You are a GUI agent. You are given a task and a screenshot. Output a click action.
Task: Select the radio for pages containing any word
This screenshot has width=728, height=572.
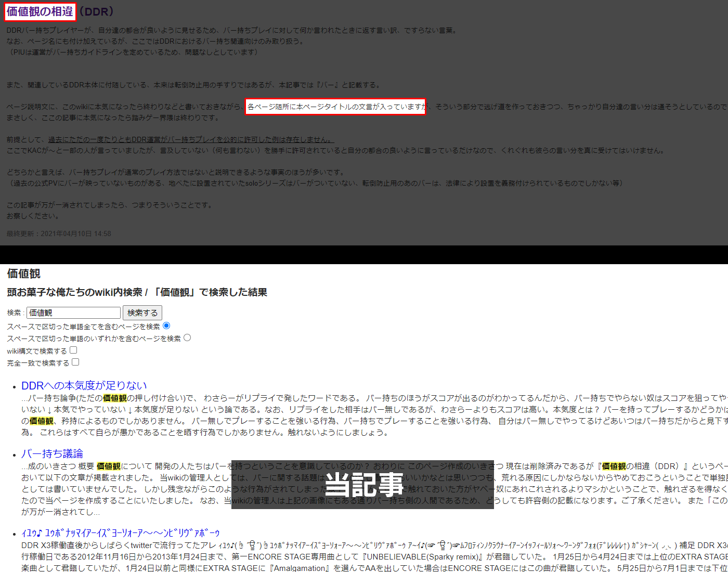pos(187,337)
